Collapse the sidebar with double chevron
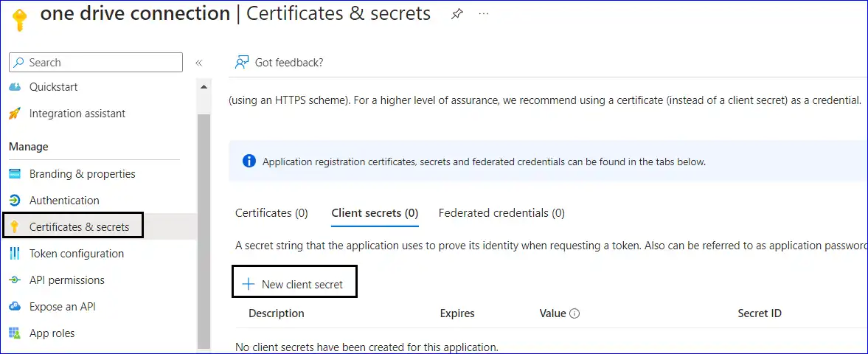 [x=198, y=63]
